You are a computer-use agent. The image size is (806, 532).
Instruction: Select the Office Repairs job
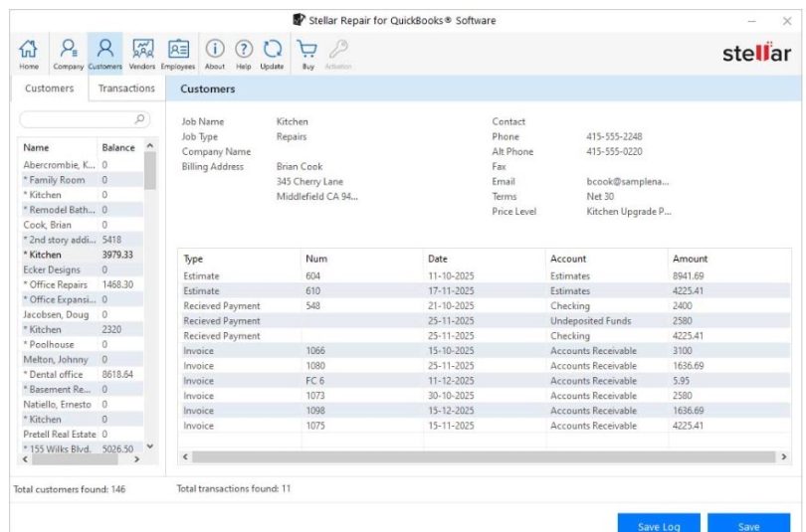point(82,284)
